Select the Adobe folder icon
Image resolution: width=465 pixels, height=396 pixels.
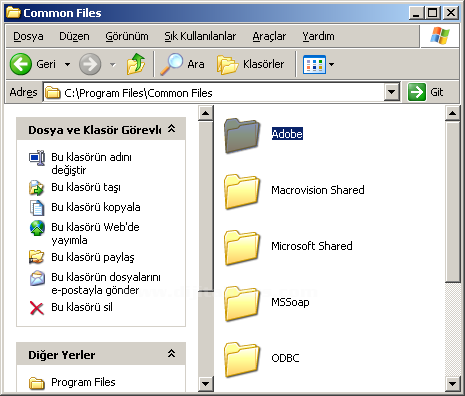[242, 135]
